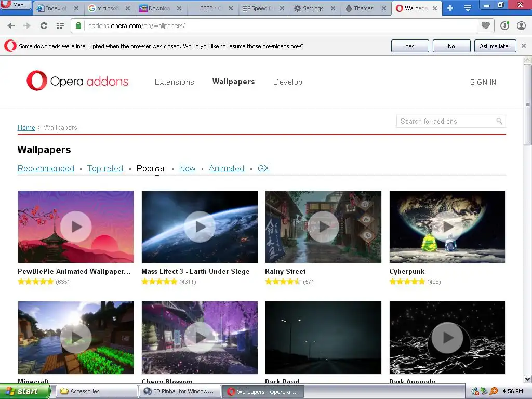Open PewDiePie Animated Wallpaper title
Viewport: 532px width, 399px height.
74,271
